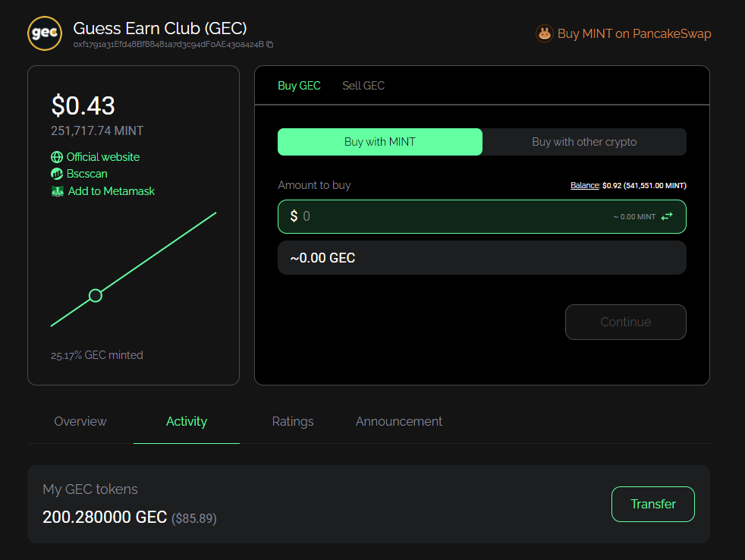Screen dimensions: 745x560
Task: Open the Announcement tab
Action: click(398, 422)
